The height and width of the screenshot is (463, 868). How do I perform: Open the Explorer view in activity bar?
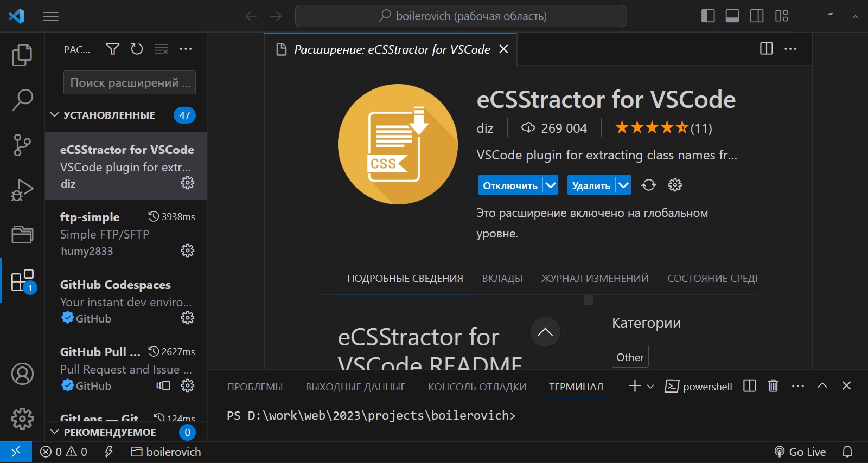pyautogui.click(x=22, y=55)
